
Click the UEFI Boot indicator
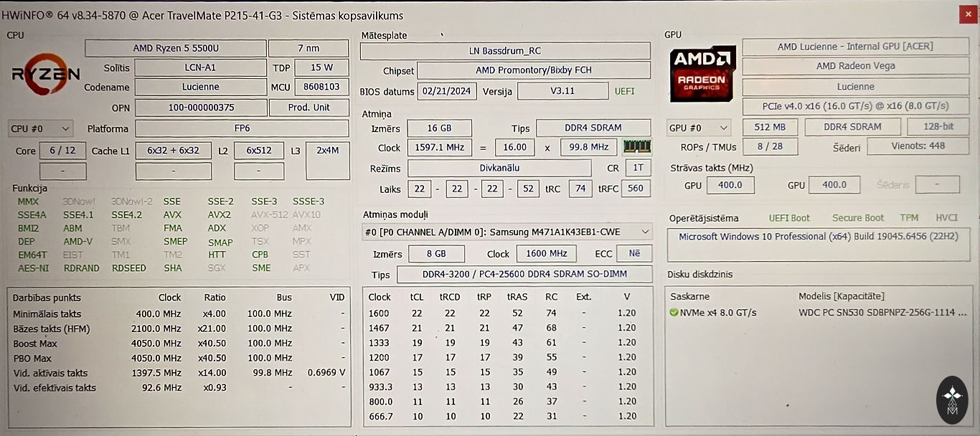tap(789, 218)
